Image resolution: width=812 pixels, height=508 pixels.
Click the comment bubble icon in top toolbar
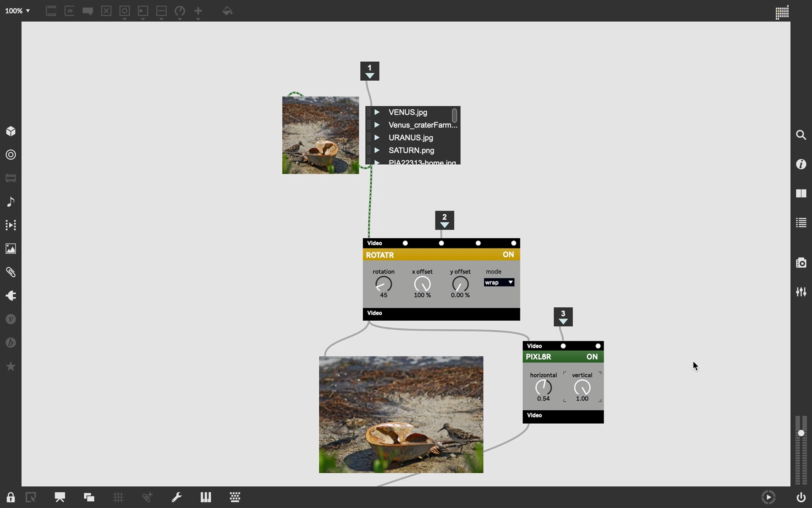pos(88,11)
